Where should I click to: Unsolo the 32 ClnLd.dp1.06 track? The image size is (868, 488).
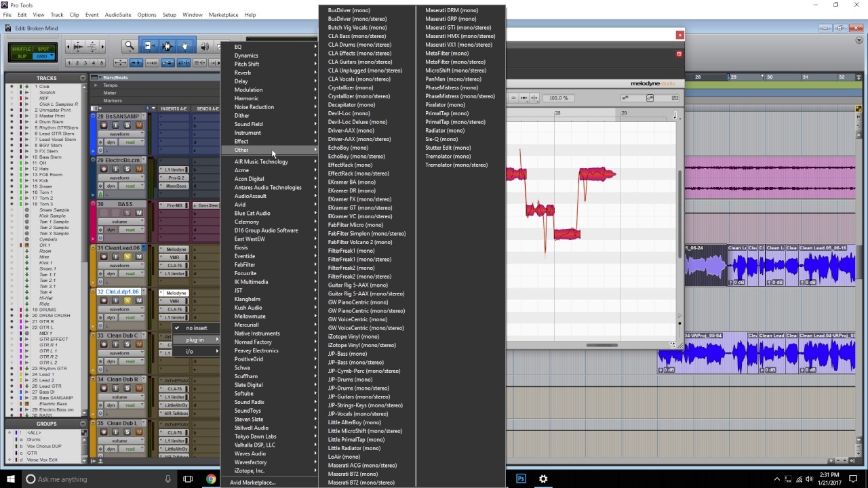tap(127, 300)
